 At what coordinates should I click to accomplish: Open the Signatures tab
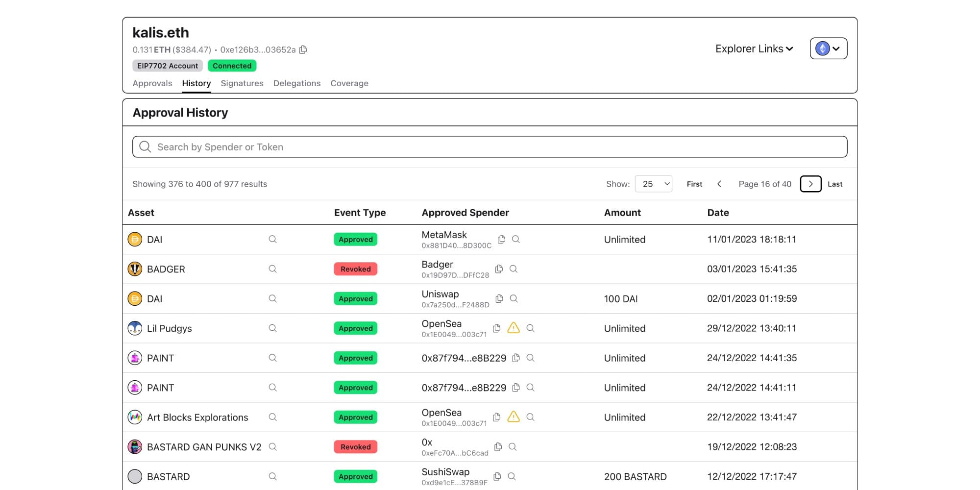242,83
